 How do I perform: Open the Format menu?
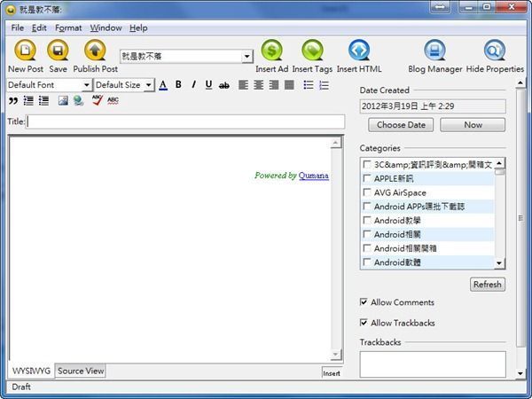coord(68,27)
